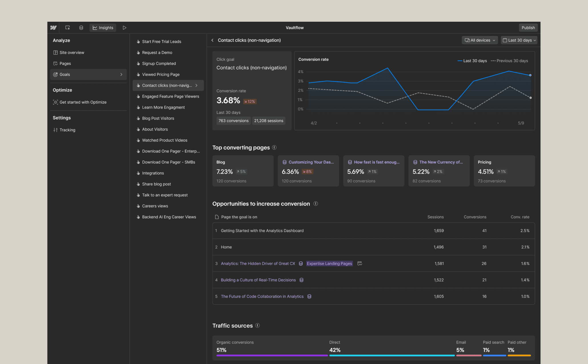Open Site overview in Analyze
588x364 pixels.
pyautogui.click(x=88, y=53)
